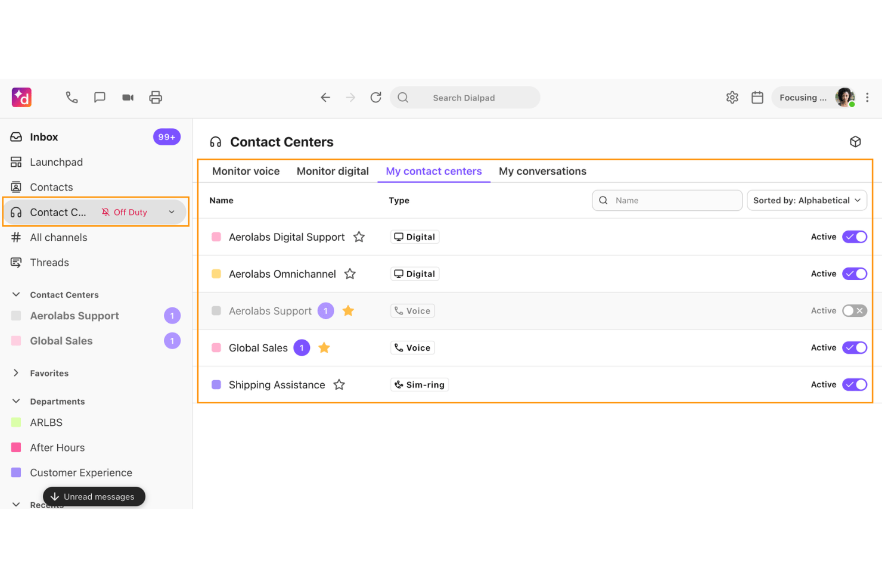Click pink swatch of Aerolabs Digital Support

coord(216,237)
